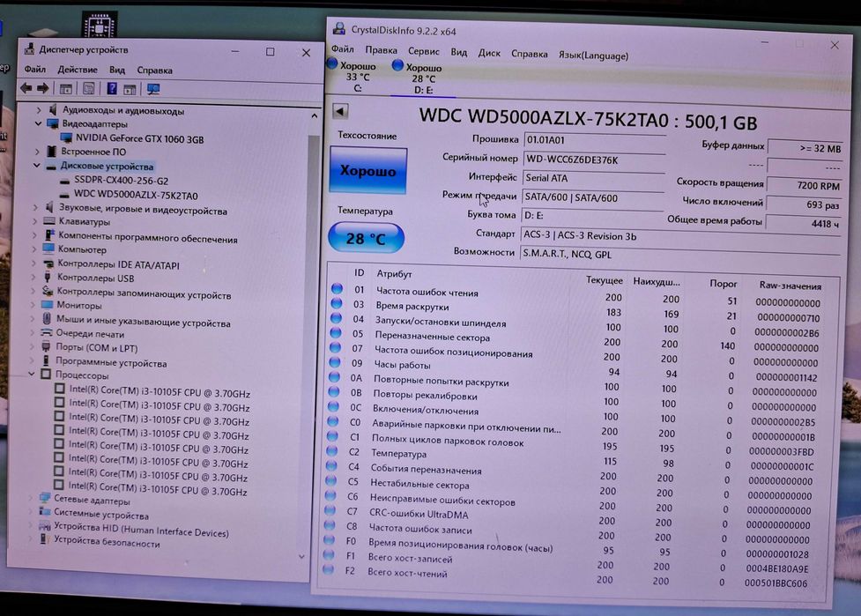This screenshot has height=616, width=861.
Task: Expand Аудиовходы и аудиовыходы node
Action: click(39, 110)
